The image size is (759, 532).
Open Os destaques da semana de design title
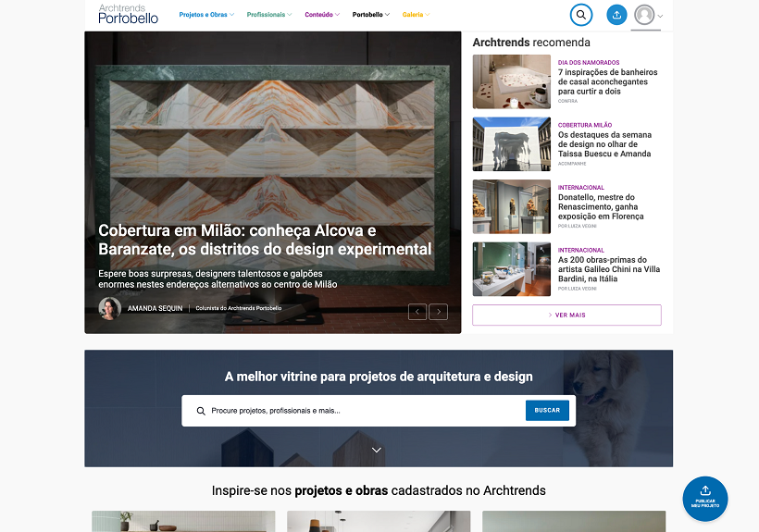point(604,144)
